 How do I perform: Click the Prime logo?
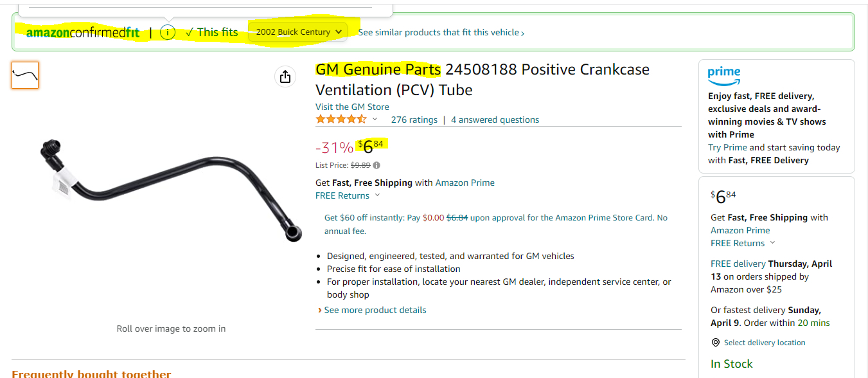(724, 75)
